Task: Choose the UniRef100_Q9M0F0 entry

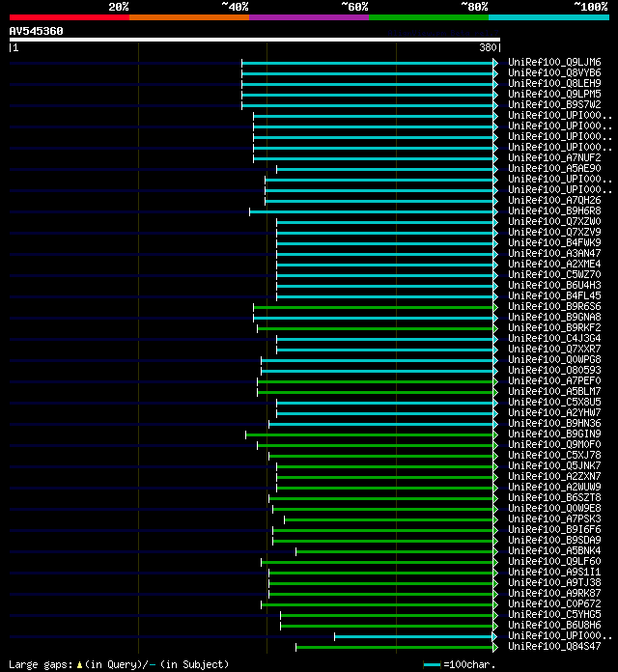Action: pos(554,444)
